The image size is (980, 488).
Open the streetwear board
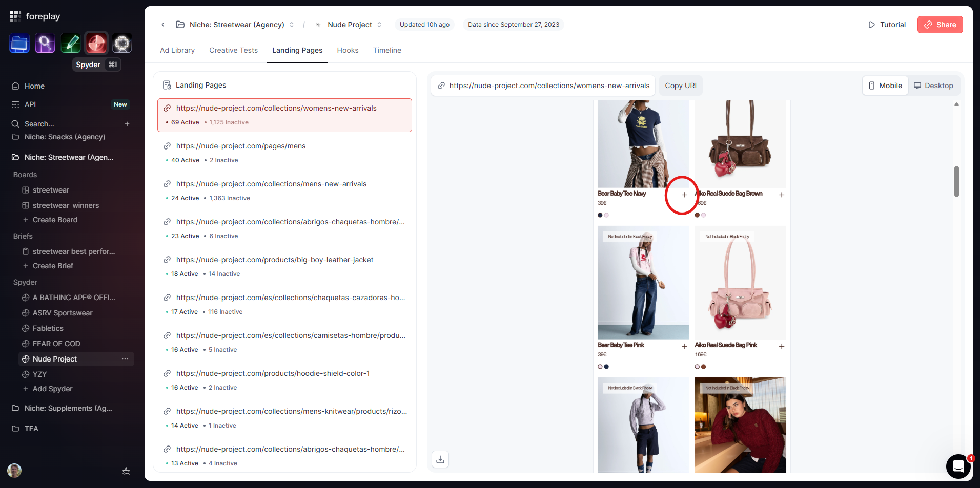point(51,190)
